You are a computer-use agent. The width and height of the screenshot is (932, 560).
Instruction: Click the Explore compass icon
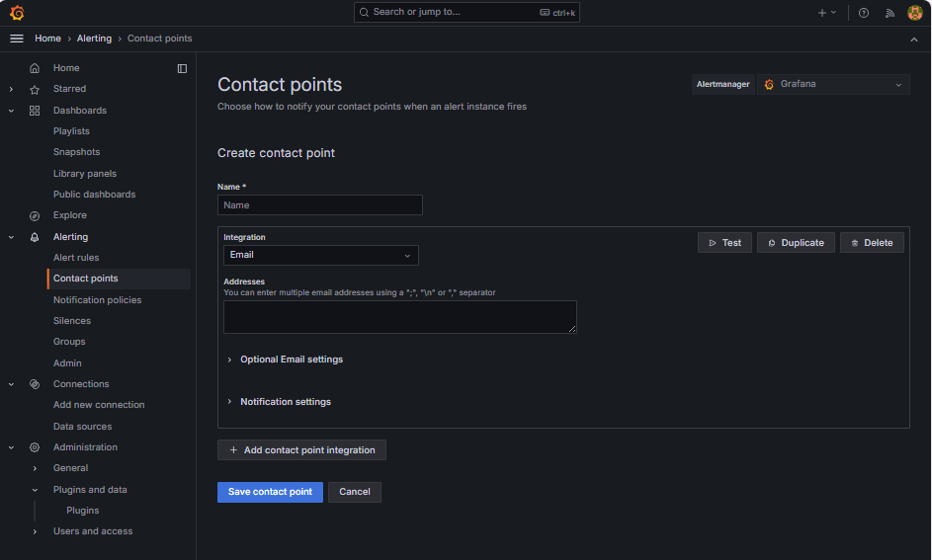coord(35,215)
